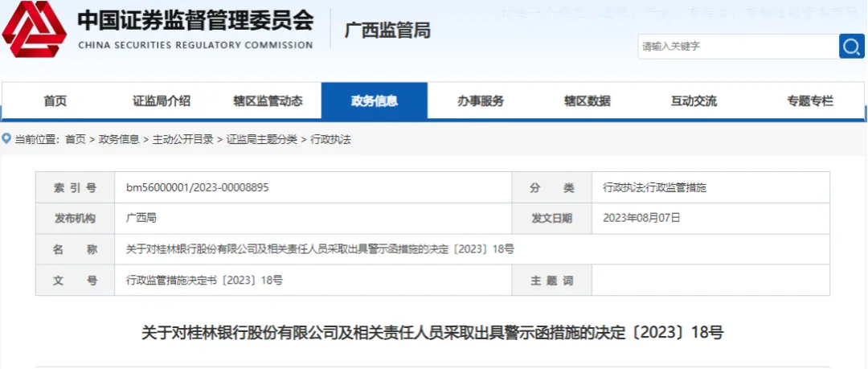Select the 广西局 publishing agency value
The height and width of the screenshot is (369, 868).
click(x=141, y=218)
